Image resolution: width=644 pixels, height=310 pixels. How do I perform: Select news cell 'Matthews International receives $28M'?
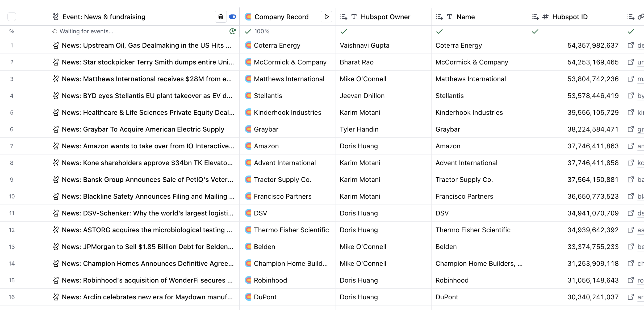[144, 79]
